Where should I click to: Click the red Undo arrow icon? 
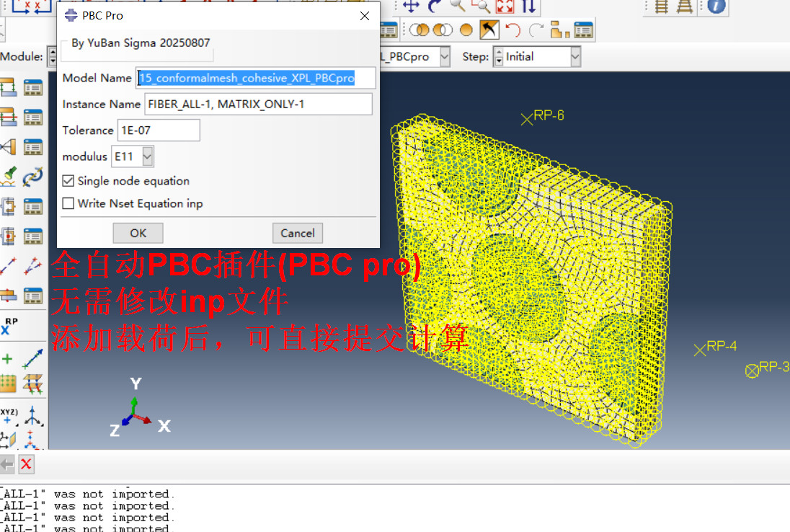(x=512, y=30)
